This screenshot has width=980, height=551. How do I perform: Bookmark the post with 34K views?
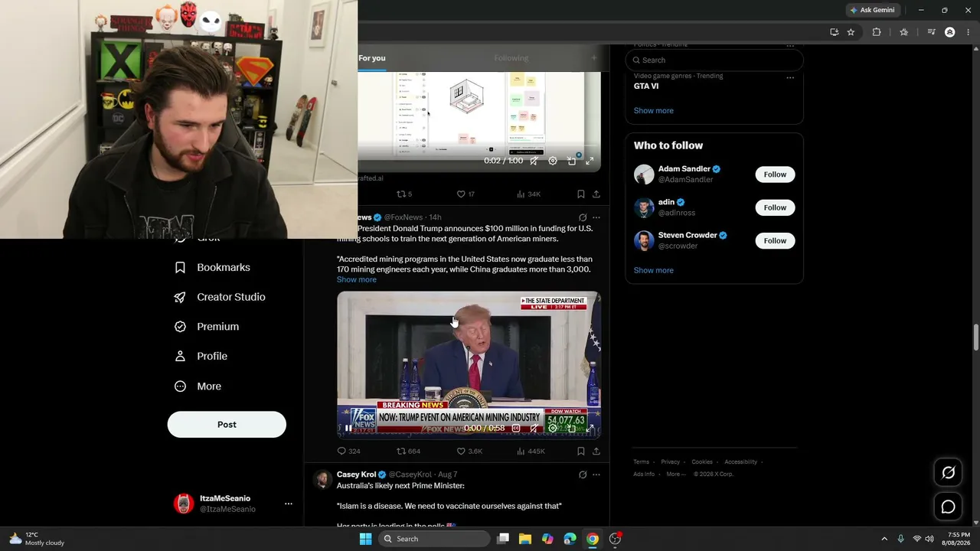coord(581,194)
